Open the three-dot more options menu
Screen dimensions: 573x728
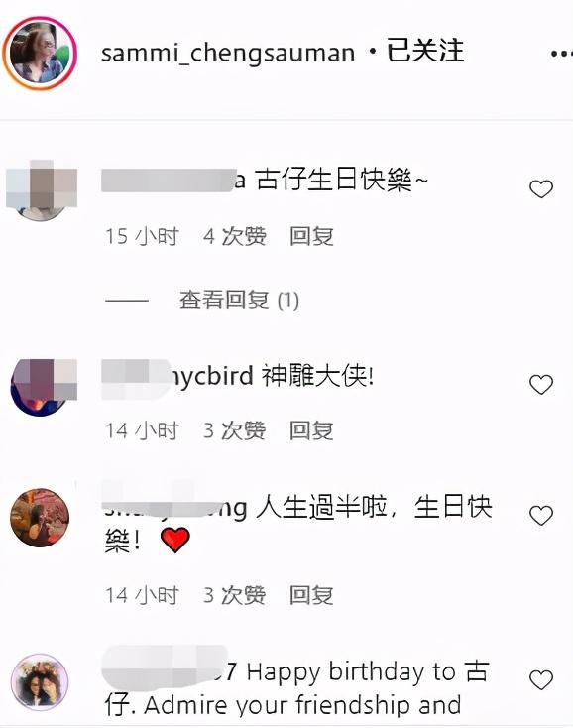pyautogui.click(x=561, y=54)
